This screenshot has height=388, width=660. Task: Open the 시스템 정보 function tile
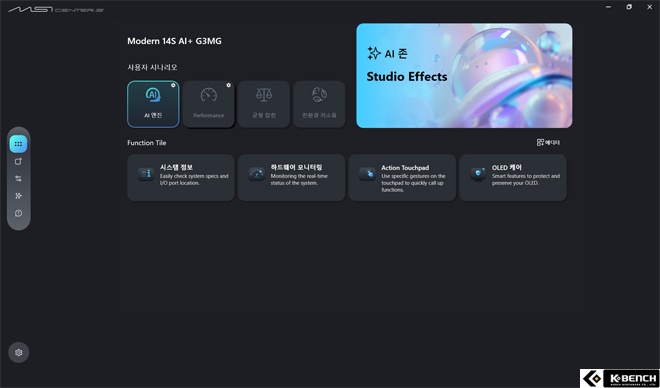pos(181,178)
